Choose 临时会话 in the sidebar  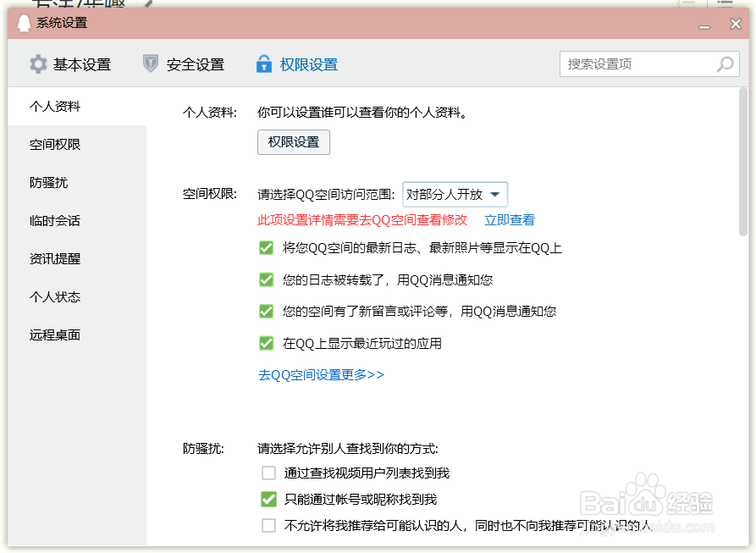pos(77,220)
